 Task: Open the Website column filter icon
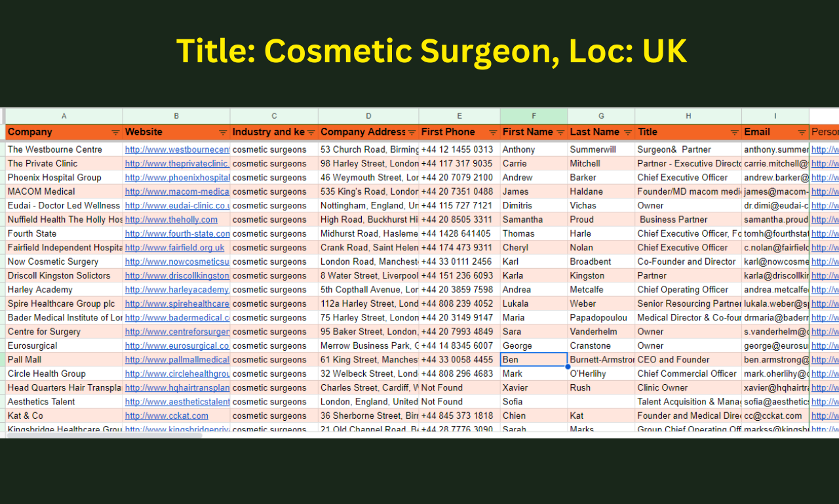(x=223, y=132)
